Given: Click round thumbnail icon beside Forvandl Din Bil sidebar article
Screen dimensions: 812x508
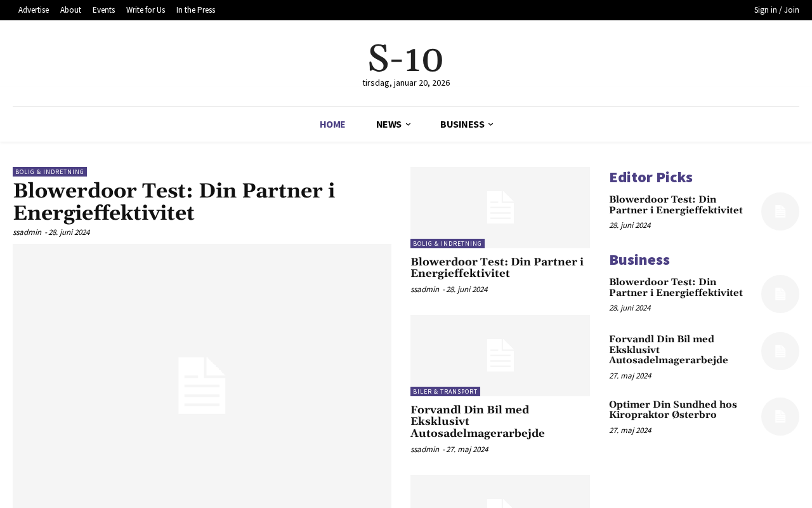Looking at the screenshot, I should coord(780,351).
